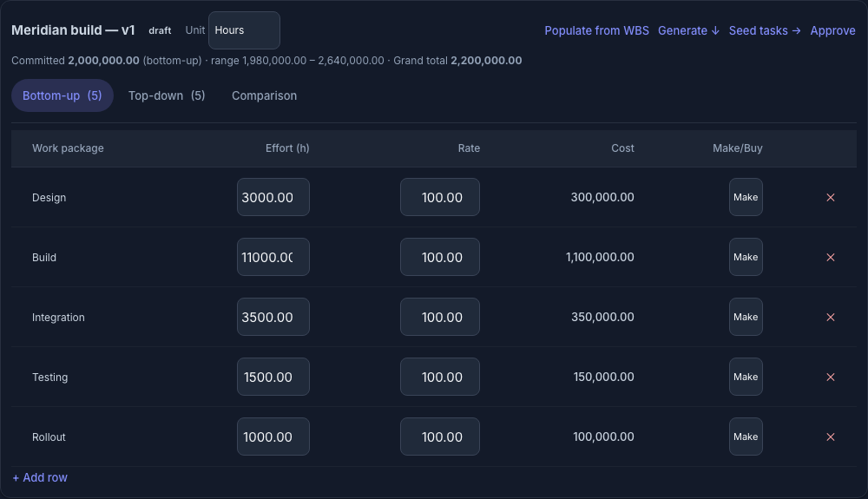Click the Make/Buy column header
868x499 pixels.
pos(737,148)
